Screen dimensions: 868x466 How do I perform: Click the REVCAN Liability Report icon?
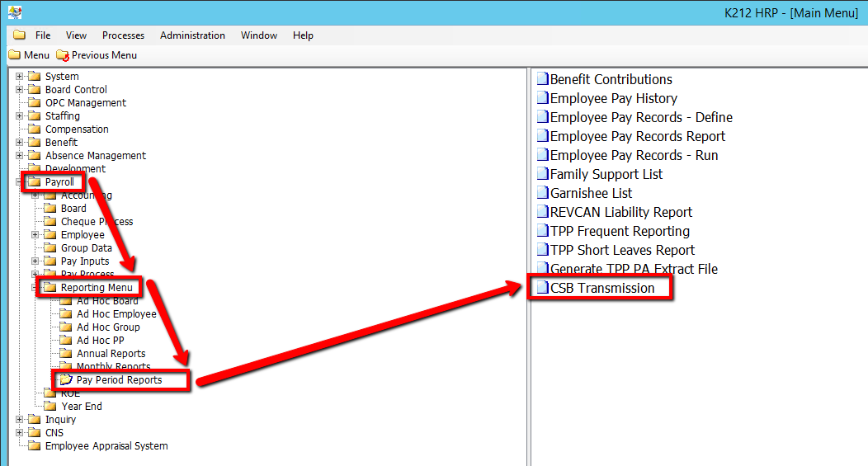542,213
